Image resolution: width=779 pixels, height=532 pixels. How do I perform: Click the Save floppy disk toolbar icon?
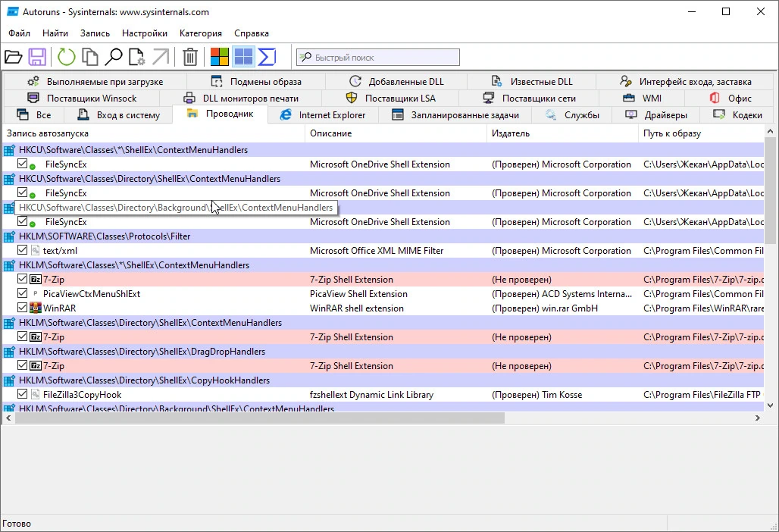click(37, 57)
